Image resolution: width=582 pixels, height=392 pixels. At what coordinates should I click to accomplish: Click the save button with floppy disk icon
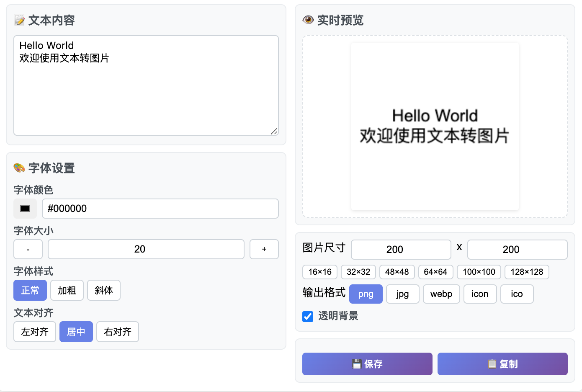tap(367, 364)
